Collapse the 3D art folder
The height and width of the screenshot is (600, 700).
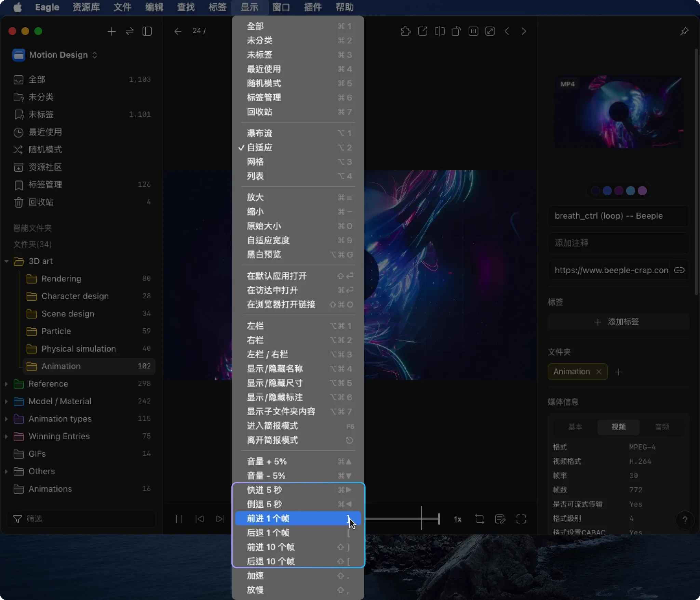(6, 261)
